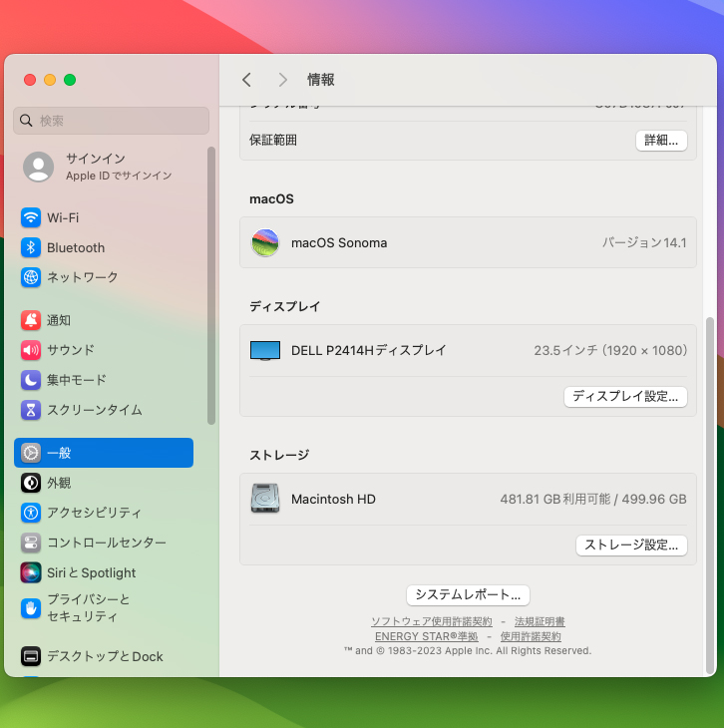724x728 pixels.
Task: Select コントロールセンター in the sidebar
Action: 104,543
